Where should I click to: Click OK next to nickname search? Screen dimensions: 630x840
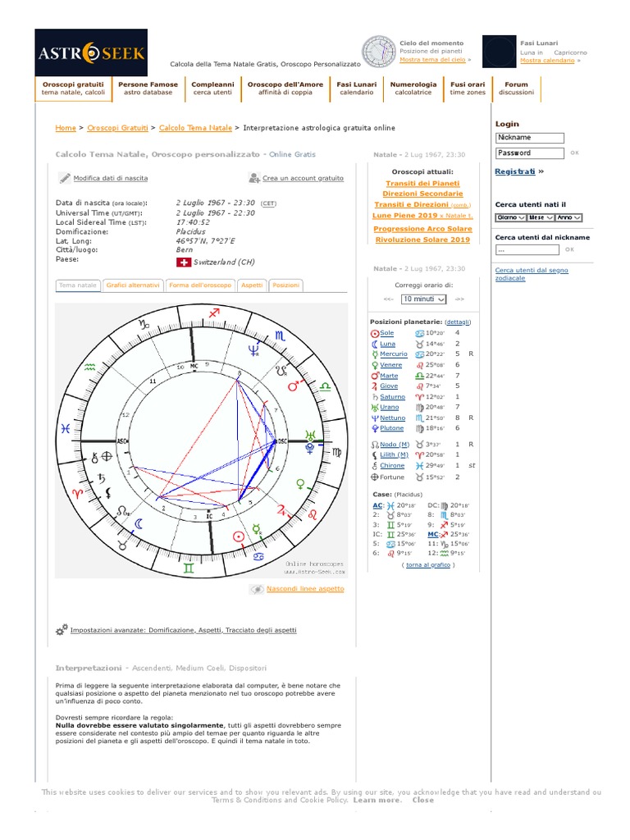pos(569,249)
